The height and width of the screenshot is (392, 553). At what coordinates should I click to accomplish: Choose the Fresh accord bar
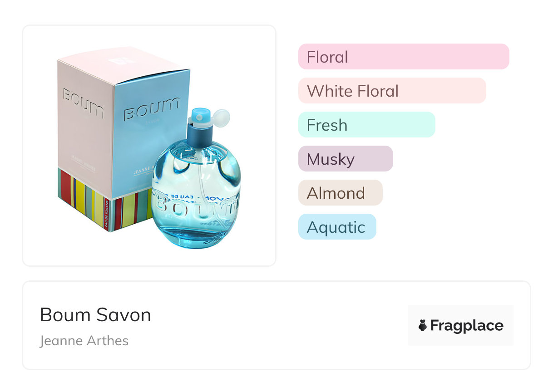[x=366, y=125]
